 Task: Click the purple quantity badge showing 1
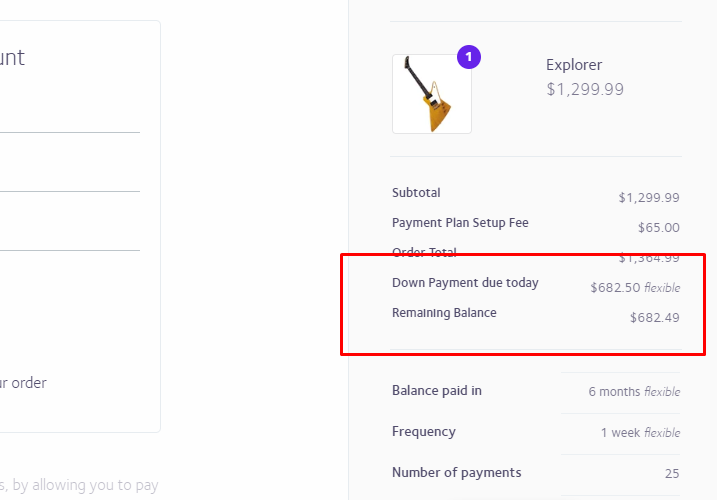[469, 57]
